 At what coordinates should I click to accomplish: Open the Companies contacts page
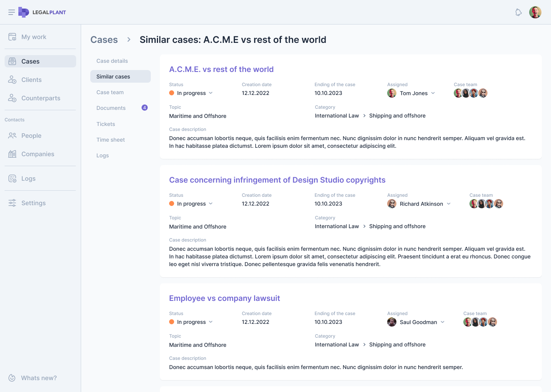tap(37, 154)
